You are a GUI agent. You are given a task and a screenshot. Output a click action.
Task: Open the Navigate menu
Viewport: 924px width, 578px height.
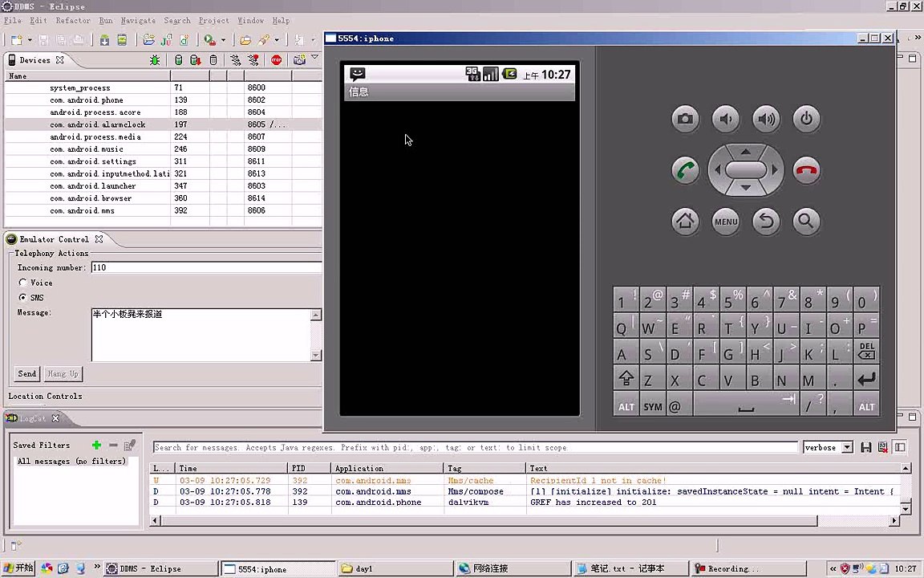[x=139, y=21]
